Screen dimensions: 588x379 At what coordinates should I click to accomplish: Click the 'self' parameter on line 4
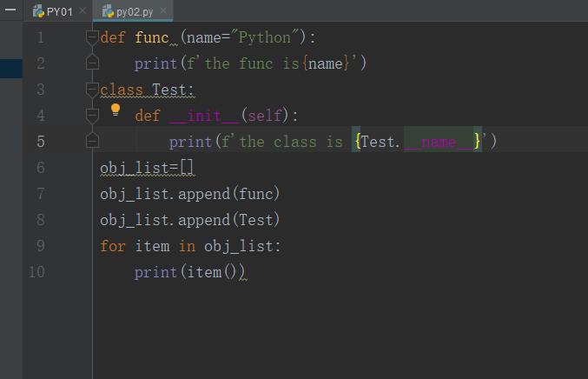coord(265,116)
